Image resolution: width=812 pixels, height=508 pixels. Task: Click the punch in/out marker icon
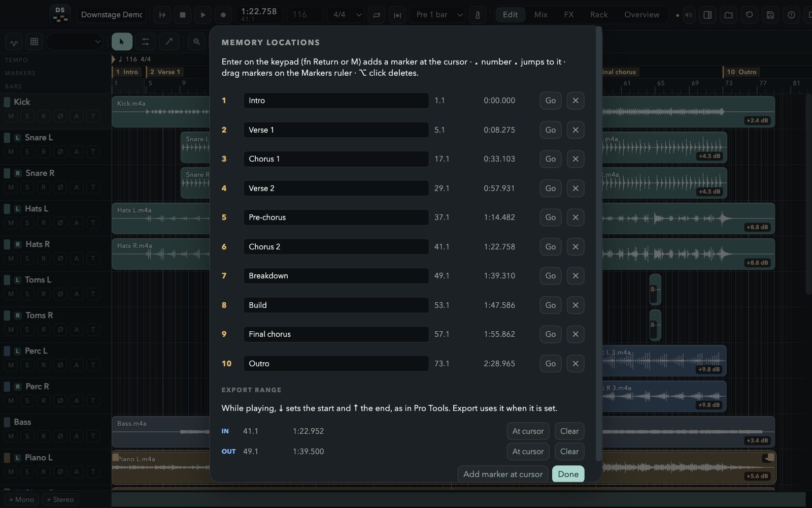(397, 15)
